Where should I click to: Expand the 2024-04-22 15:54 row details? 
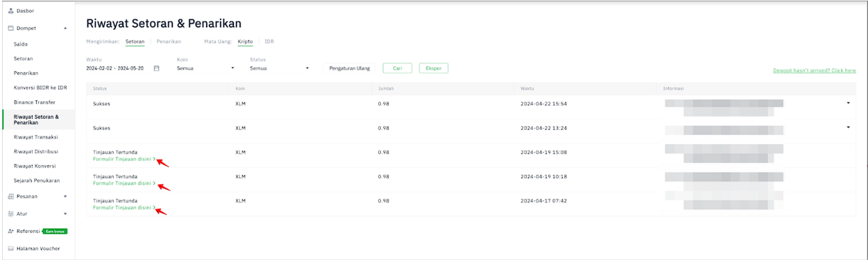point(848,103)
